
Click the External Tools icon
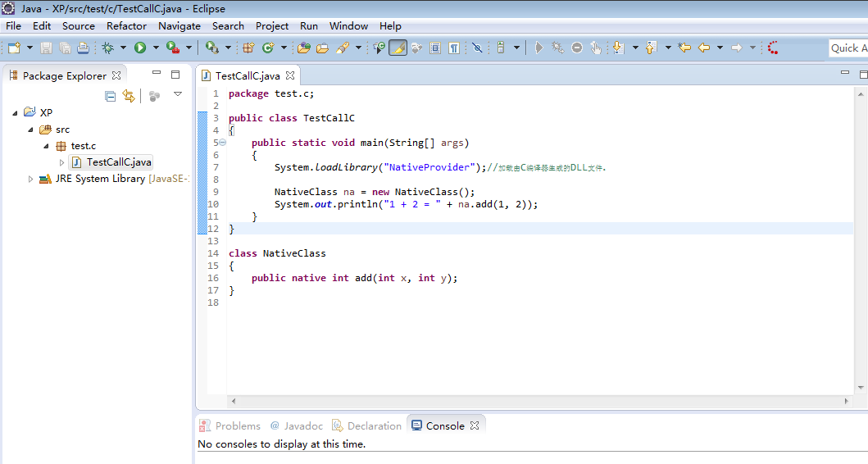tap(212, 48)
